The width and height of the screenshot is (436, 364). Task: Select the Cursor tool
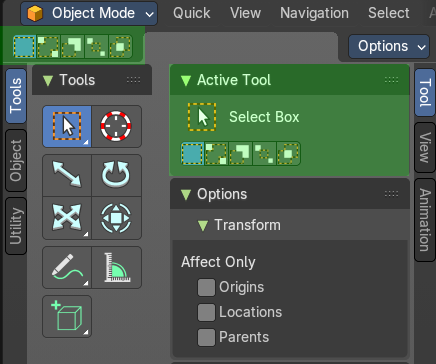click(x=116, y=126)
